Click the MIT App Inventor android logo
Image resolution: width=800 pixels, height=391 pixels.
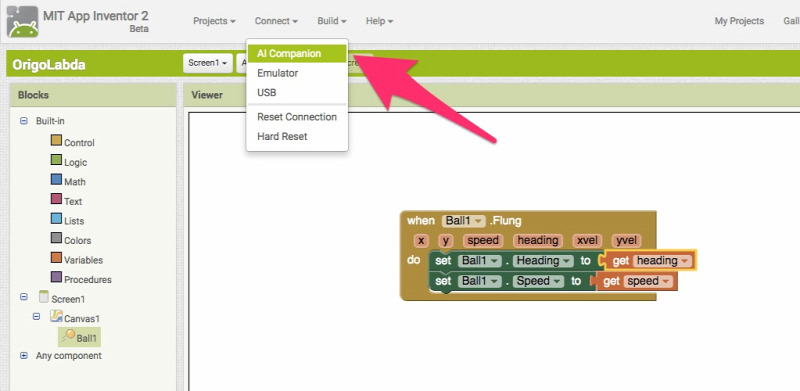coord(22,21)
